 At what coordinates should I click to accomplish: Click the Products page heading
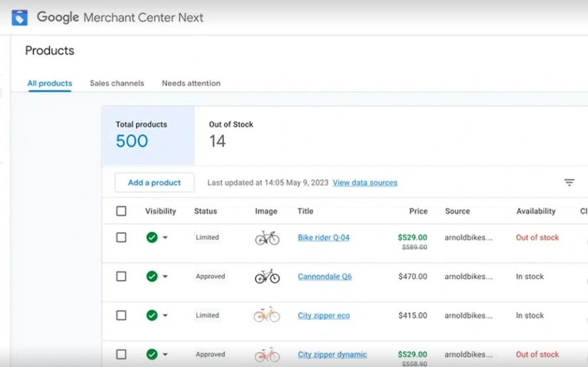pyautogui.click(x=50, y=50)
